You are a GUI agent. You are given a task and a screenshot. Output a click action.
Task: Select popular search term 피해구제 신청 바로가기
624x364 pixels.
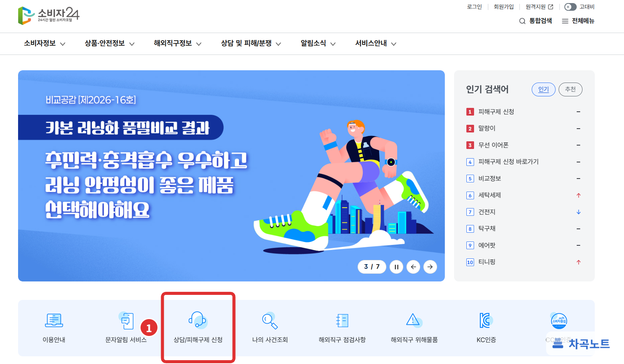(508, 162)
